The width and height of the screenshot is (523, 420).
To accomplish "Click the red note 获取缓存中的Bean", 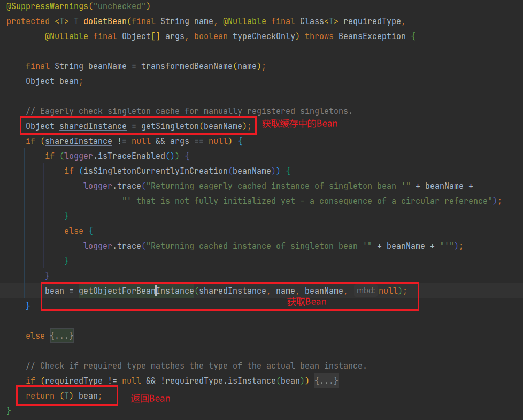I will tap(299, 124).
